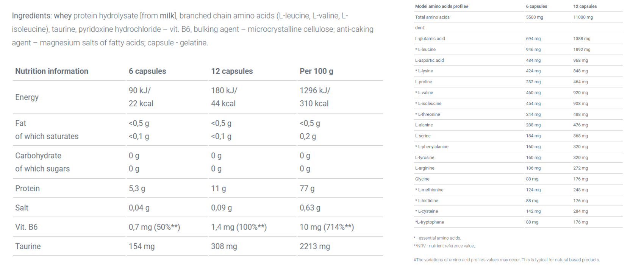Click the Glycine row label
Screen dimensions: 644x265
[x=422, y=179]
